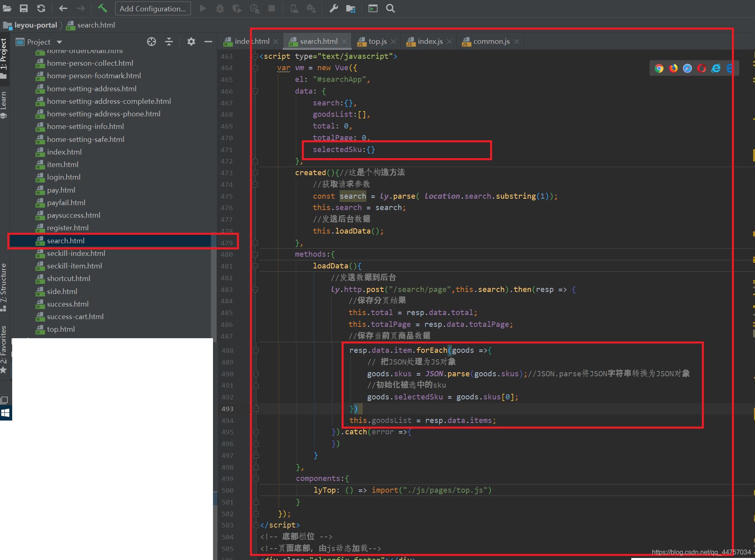This screenshot has height=560, width=755.
Task: Collapse the methods fold on line 480
Action: (255, 255)
